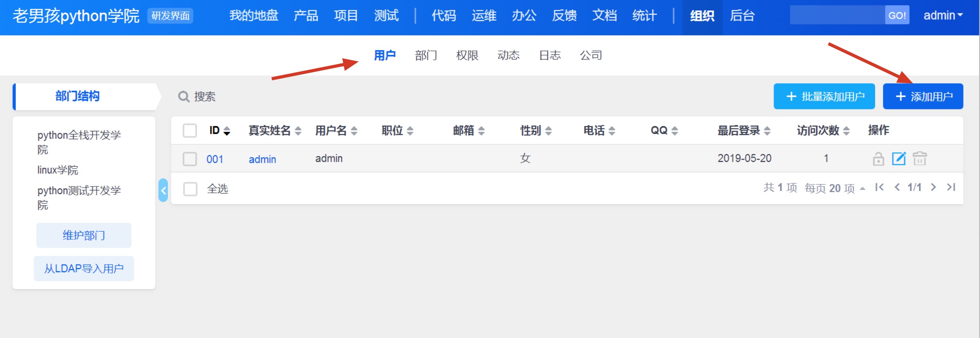Screen dimensions: 980x338
Task: Check the 全选 select-all checkbox
Action: pyautogui.click(x=190, y=189)
